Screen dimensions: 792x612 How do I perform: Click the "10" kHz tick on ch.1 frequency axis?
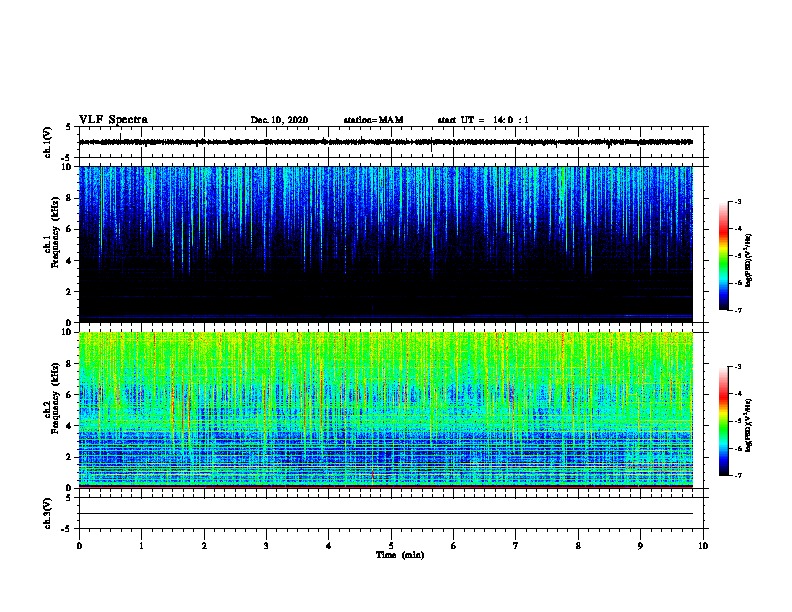click(67, 167)
